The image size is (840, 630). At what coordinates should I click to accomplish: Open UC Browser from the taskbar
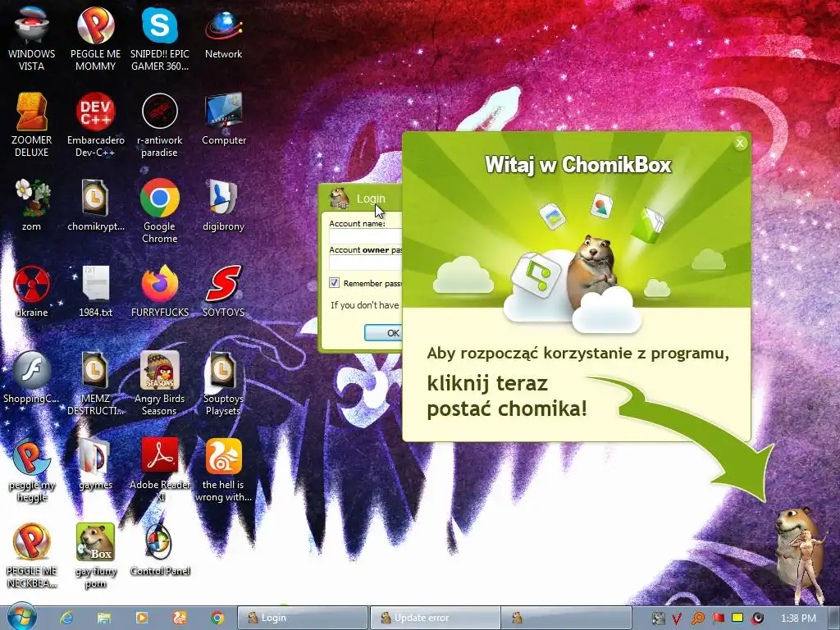(x=180, y=618)
